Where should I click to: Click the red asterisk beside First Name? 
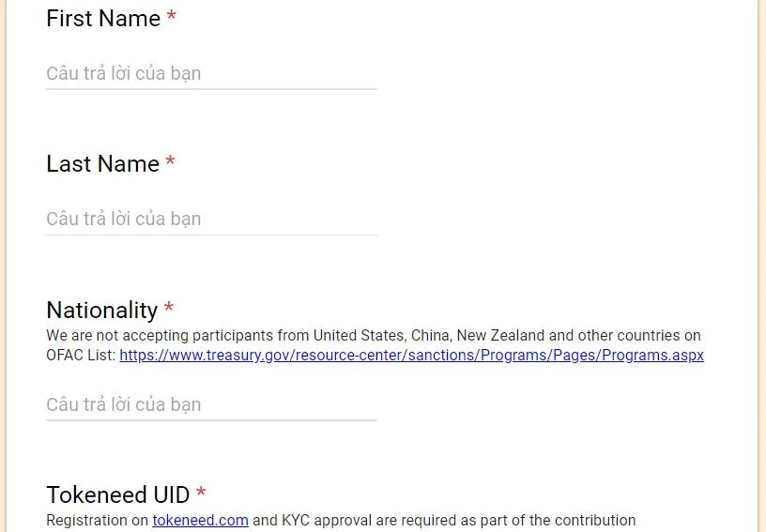[172, 16]
